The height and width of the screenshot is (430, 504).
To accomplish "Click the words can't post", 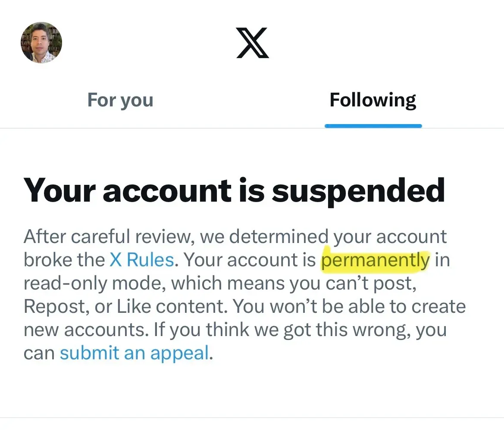I will tap(371, 284).
